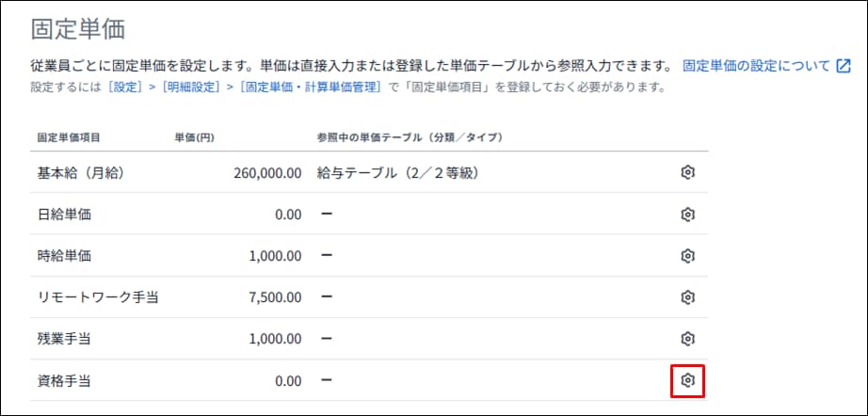This screenshot has width=868, height=416.
Task: Open settings gear for 残業手当 row
Action: 687,338
